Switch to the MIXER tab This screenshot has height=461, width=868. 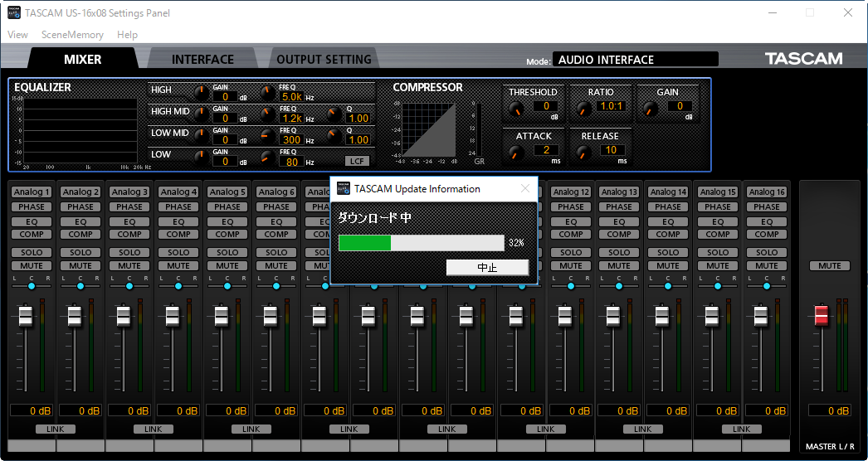click(x=82, y=59)
